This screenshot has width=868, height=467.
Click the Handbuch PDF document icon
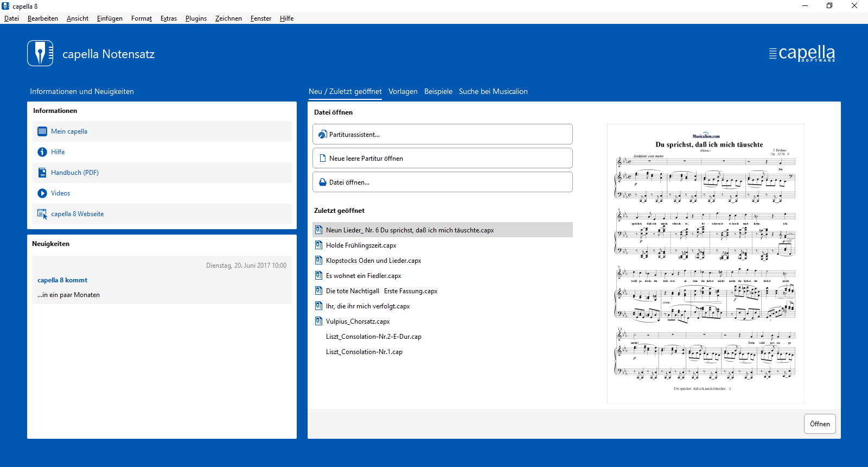[42, 173]
